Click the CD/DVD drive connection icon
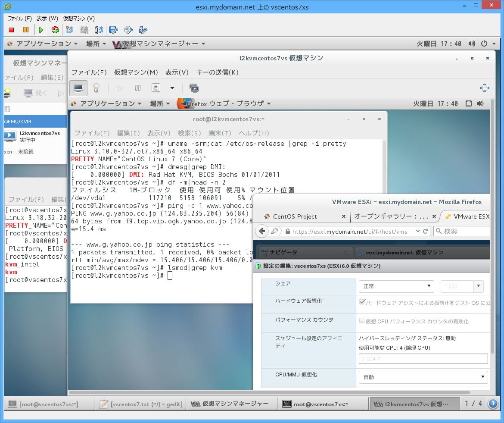The image size is (504, 423). (128, 30)
